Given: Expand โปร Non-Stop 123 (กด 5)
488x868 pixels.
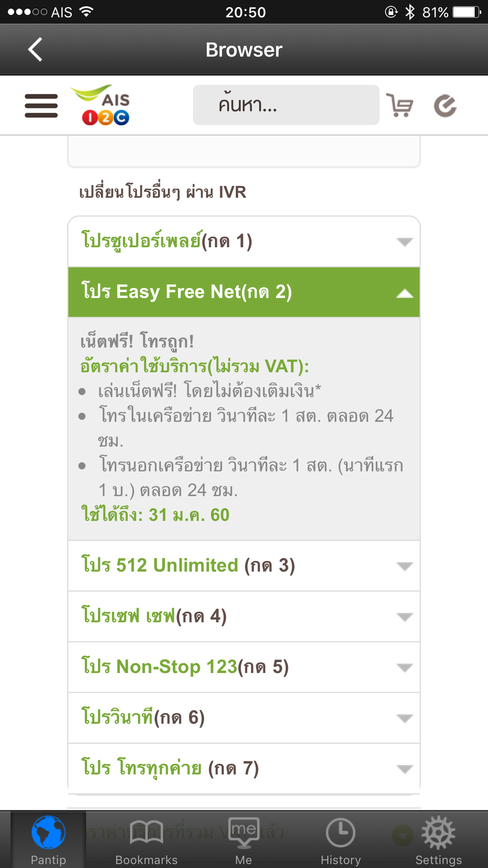Looking at the screenshot, I should pos(244,667).
